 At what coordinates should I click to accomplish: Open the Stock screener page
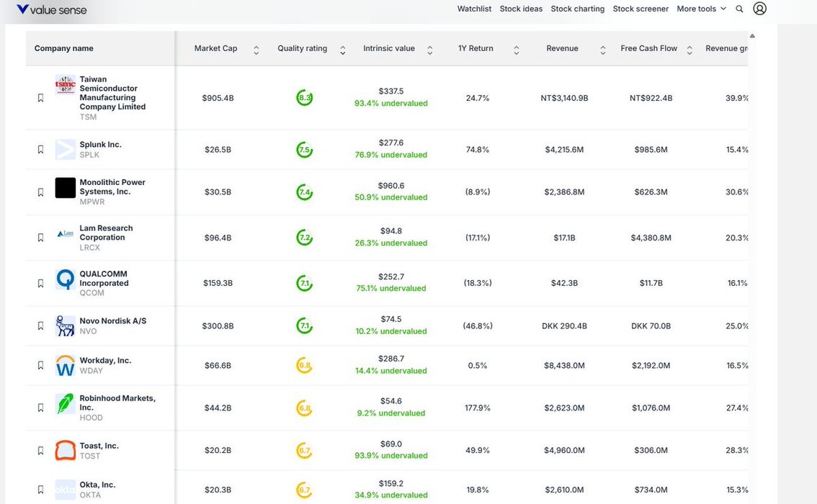tap(640, 9)
